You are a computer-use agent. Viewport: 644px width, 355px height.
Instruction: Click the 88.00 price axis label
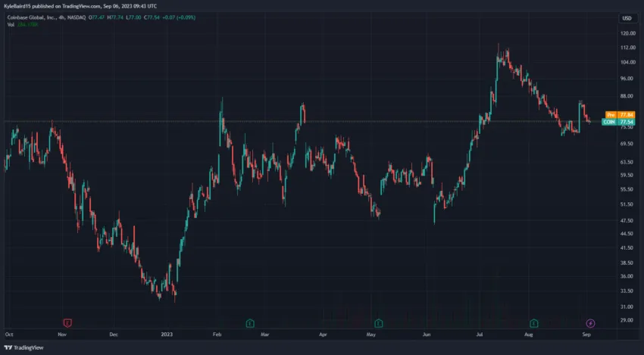(x=628, y=96)
